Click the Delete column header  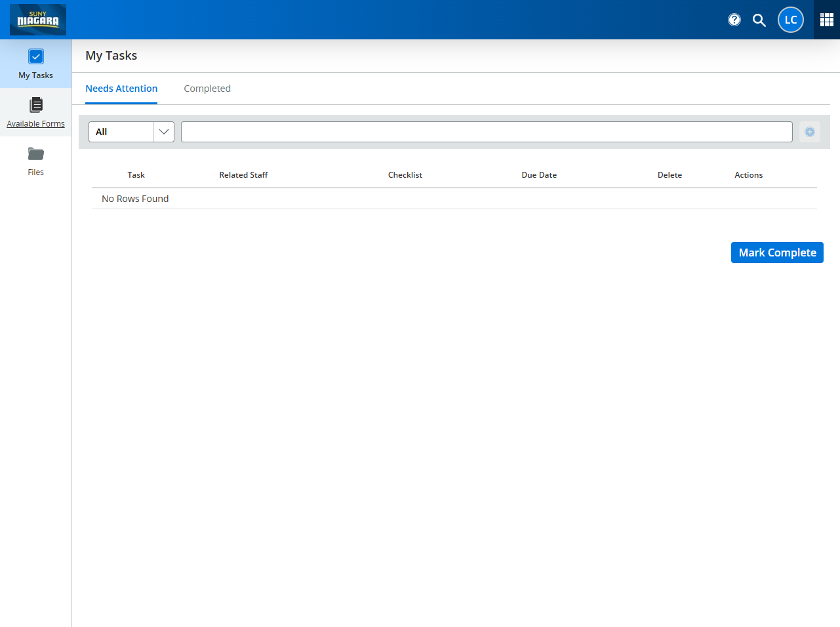670,175
